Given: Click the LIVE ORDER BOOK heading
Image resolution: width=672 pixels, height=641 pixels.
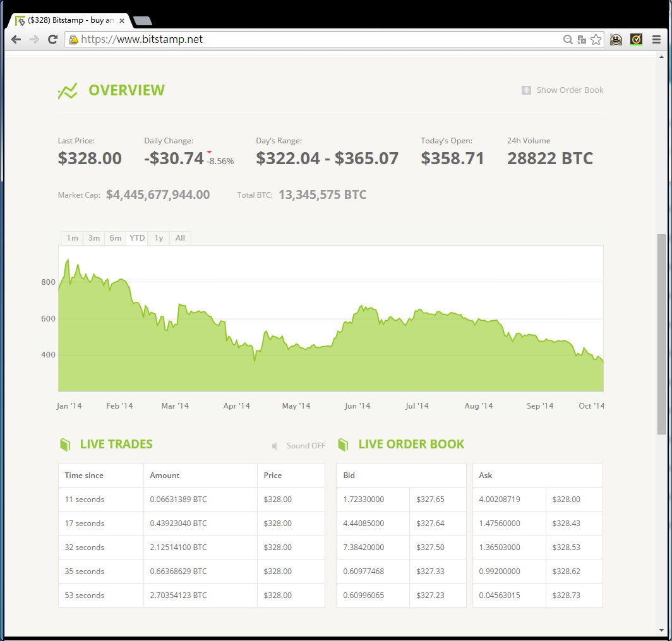Looking at the screenshot, I should pyautogui.click(x=411, y=444).
